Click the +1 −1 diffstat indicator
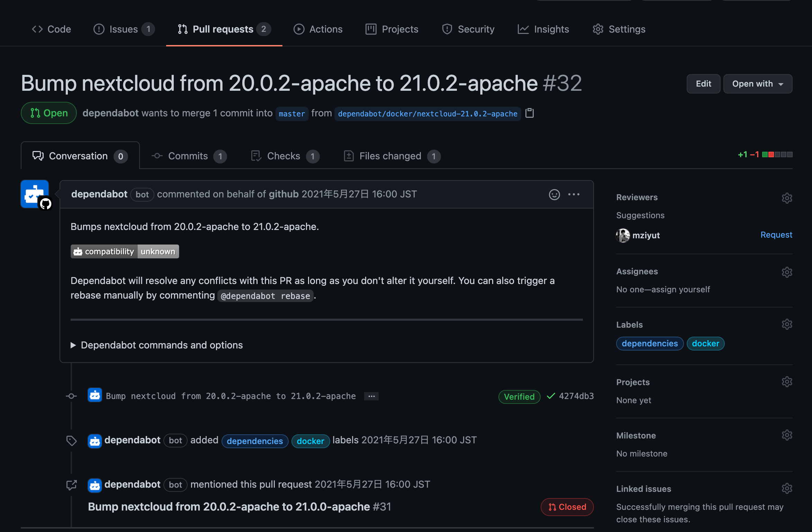 (x=765, y=154)
